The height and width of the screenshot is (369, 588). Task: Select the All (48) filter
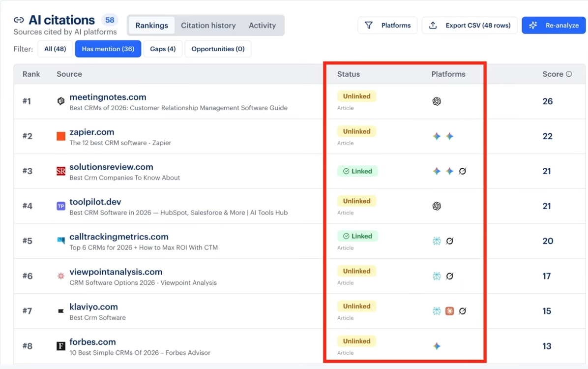tap(55, 49)
